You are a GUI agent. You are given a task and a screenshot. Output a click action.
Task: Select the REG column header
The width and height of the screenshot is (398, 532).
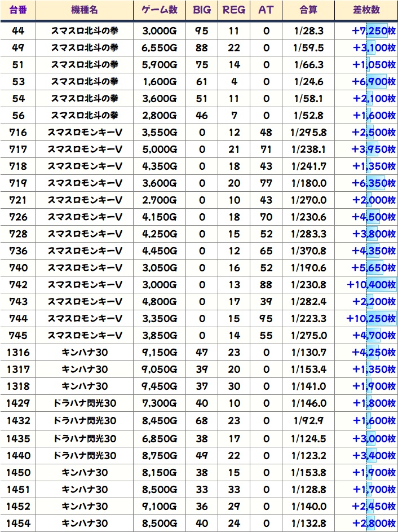(234, 10)
